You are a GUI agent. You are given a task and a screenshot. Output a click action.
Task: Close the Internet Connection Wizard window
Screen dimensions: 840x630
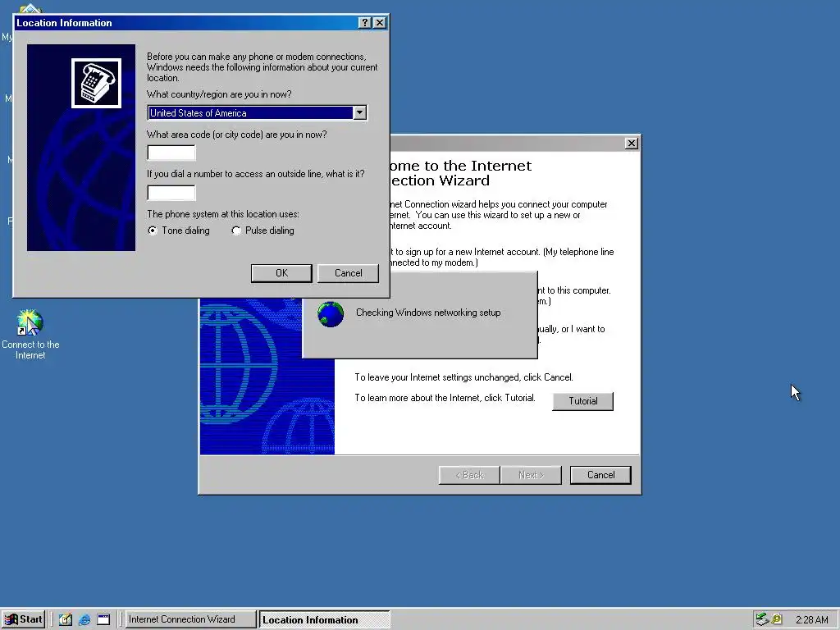click(x=632, y=143)
